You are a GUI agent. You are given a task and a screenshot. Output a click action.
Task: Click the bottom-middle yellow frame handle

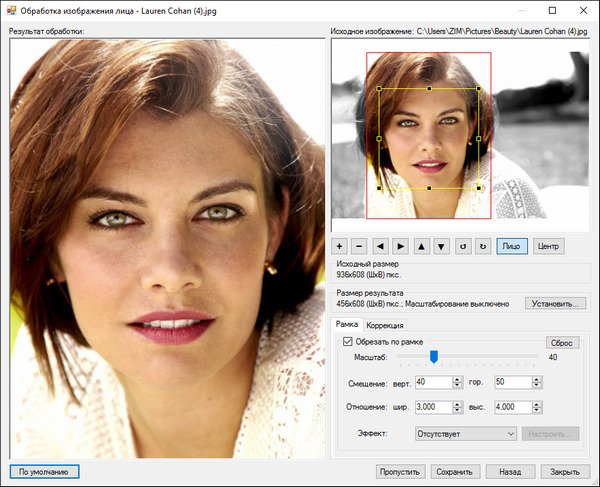pos(429,188)
